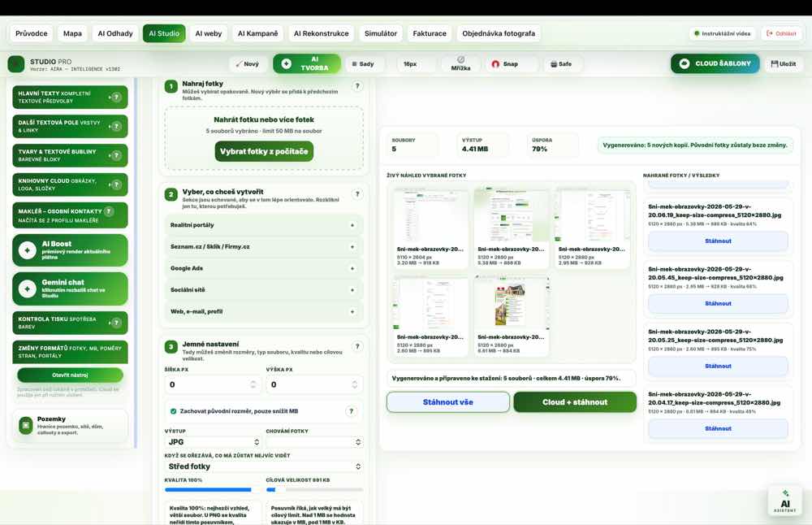The width and height of the screenshot is (812, 525).
Task: Open help for Další textová pole panel
Action: click(x=116, y=126)
